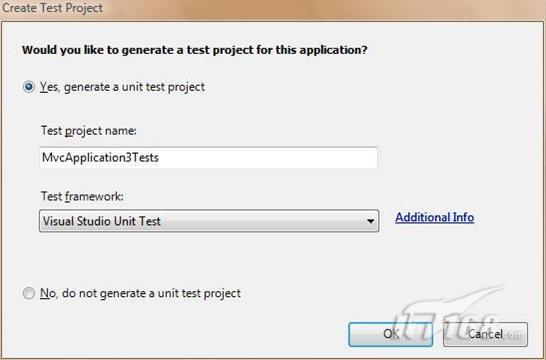Click the bold question heading text

(195, 50)
